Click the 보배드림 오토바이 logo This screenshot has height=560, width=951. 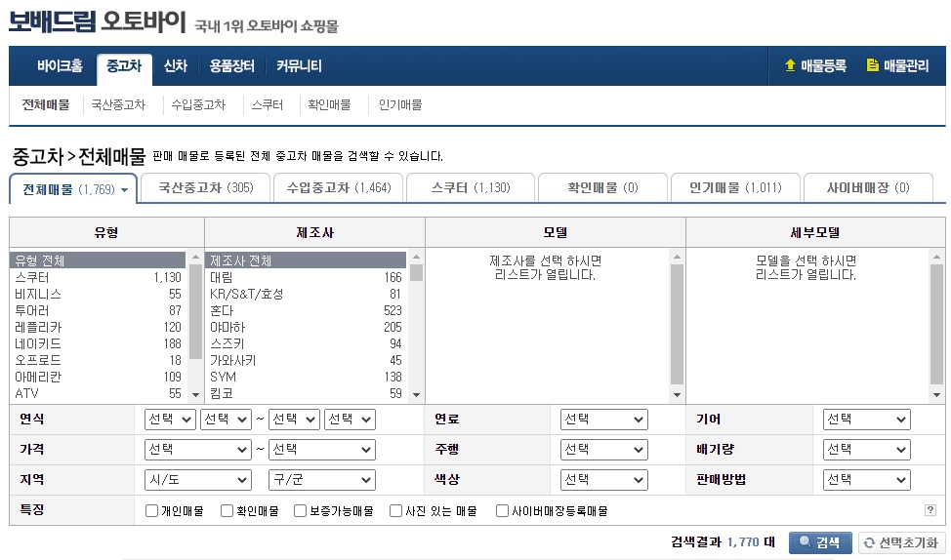(97, 21)
